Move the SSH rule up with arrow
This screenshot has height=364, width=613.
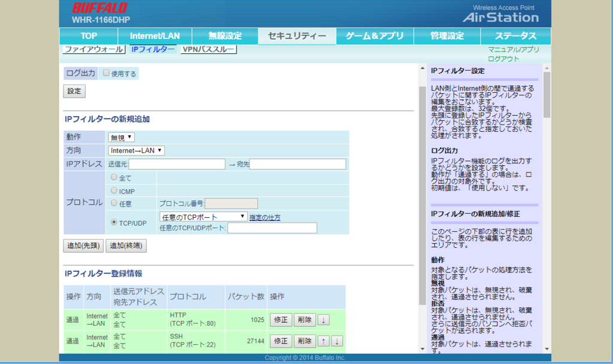coord(323,341)
